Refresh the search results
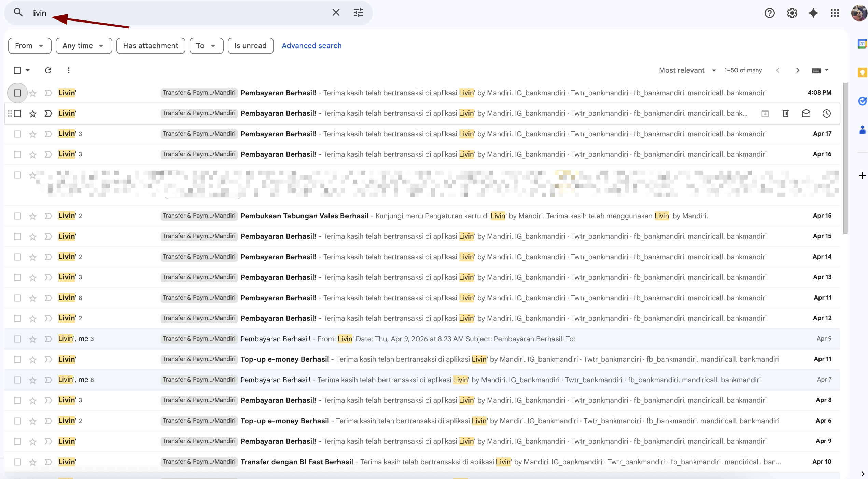 [x=48, y=70]
